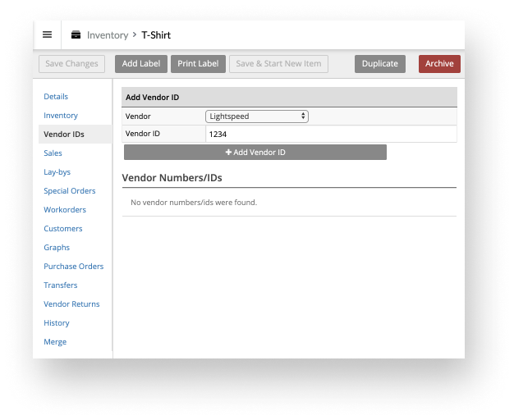Click the Add Vendor ID section header
This screenshot has height=420, width=514.
tap(289, 97)
